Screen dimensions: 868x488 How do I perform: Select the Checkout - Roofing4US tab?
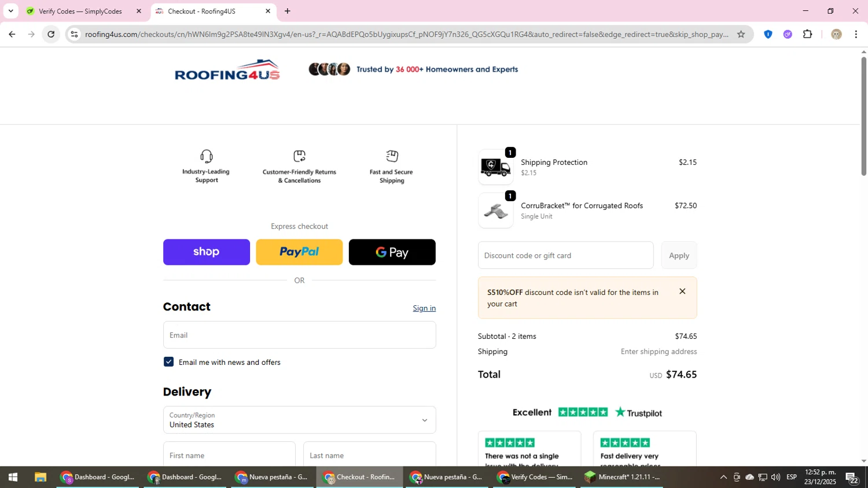(201, 11)
